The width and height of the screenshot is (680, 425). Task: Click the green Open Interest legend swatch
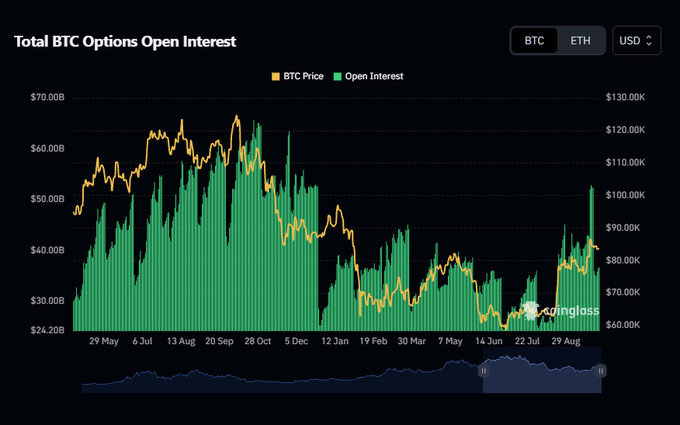click(337, 77)
